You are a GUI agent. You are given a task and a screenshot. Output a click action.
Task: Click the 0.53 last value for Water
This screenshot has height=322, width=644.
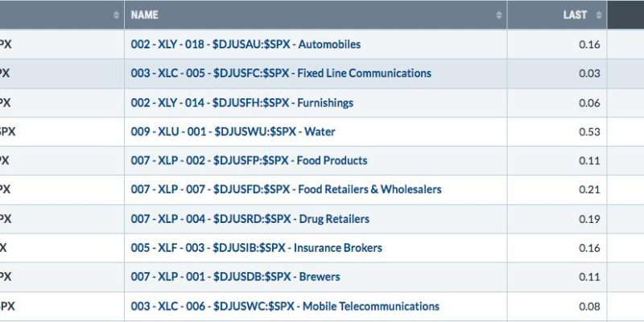(589, 132)
